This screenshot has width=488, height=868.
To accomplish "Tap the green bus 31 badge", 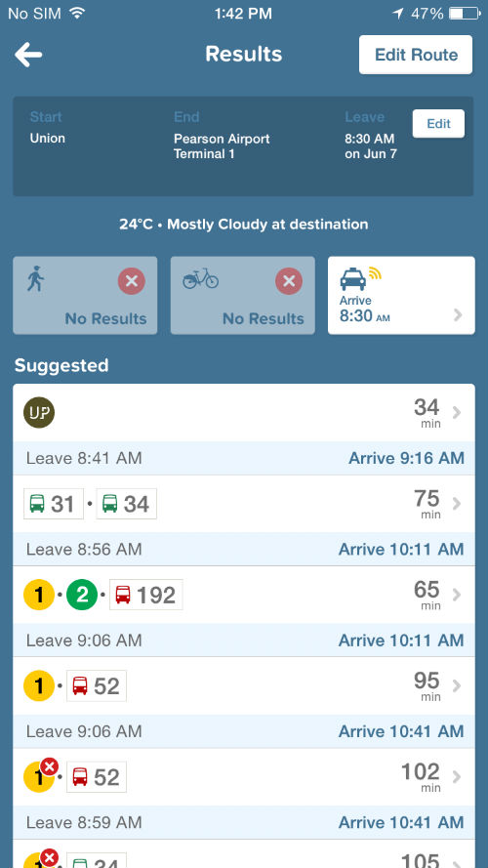I will pyautogui.click(x=54, y=504).
